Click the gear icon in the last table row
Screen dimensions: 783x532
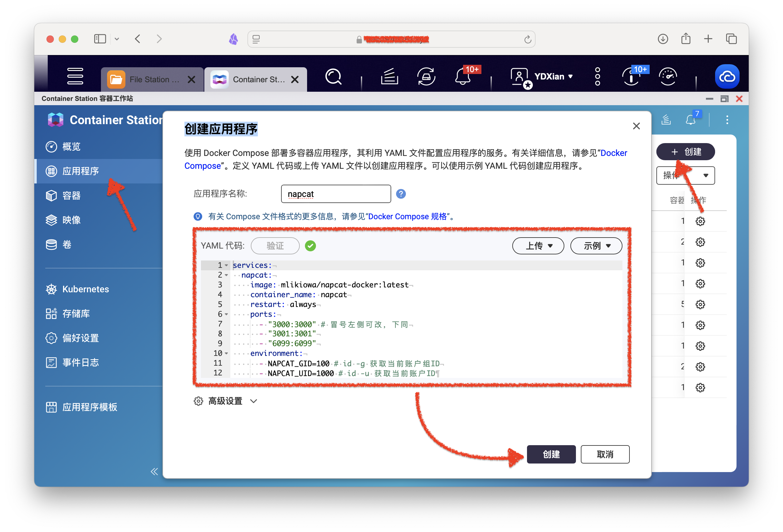point(700,388)
